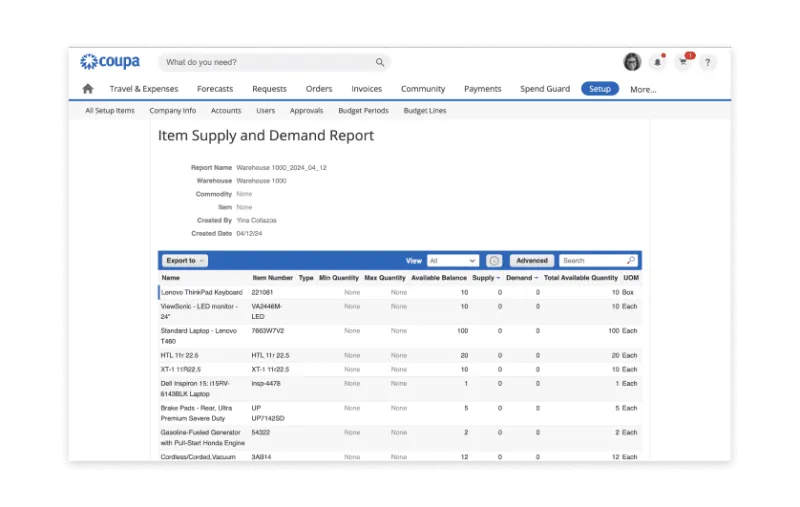The height and width of the screenshot is (507, 800).
Task: Open the Invoices tab
Action: pyautogui.click(x=366, y=89)
